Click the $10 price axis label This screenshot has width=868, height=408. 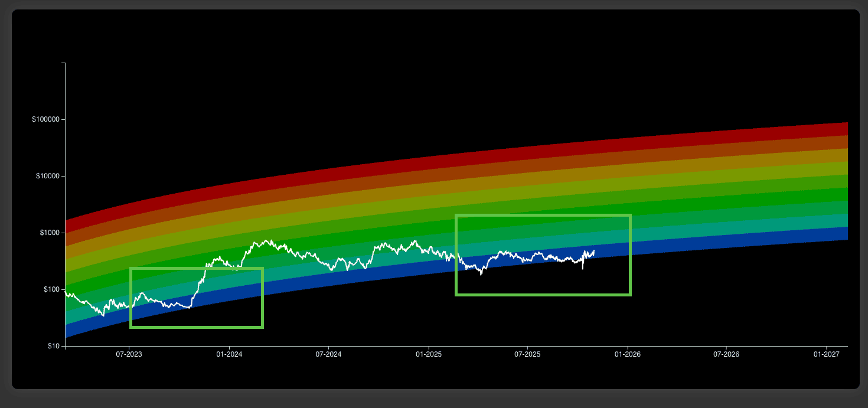pos(54,346)
